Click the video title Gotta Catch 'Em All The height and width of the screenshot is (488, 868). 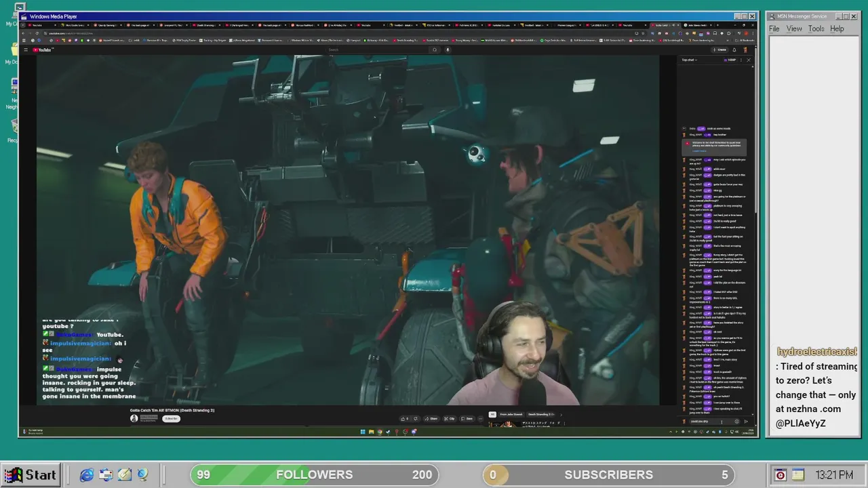point(172,410)
